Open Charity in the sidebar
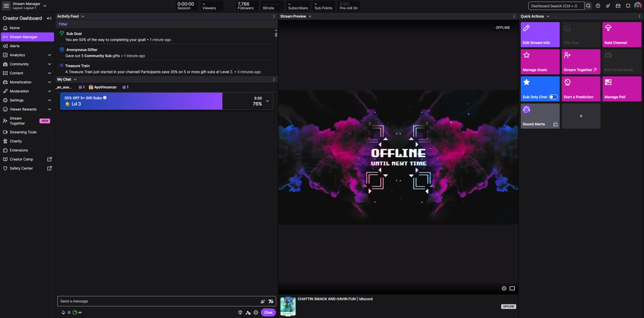The image size is (644, 318). click(x=27, y=141)
